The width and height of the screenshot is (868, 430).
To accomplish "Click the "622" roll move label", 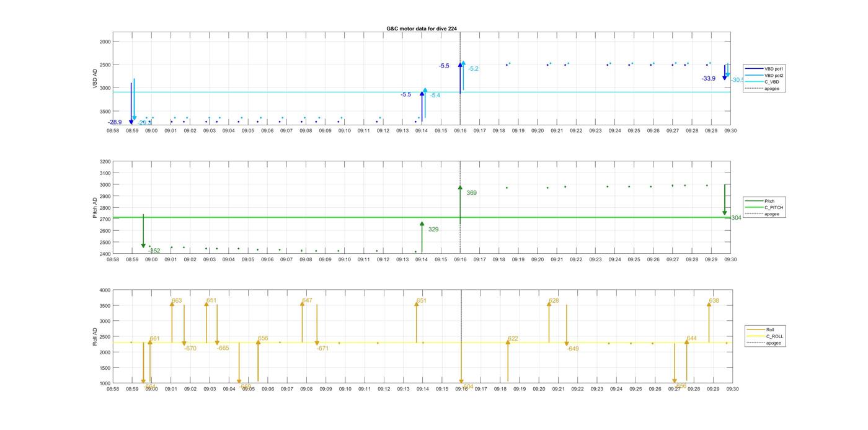I will coord(513,339).
